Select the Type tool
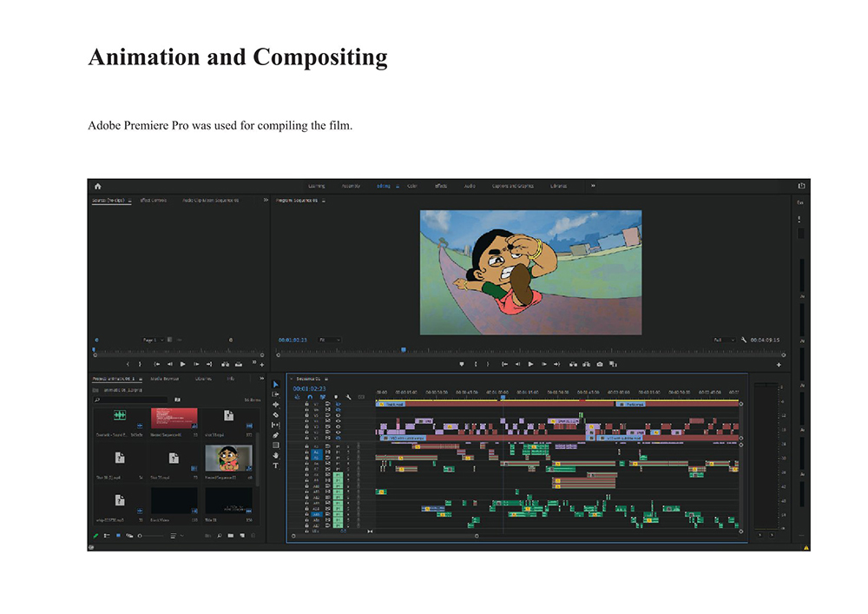 point(276,465)
